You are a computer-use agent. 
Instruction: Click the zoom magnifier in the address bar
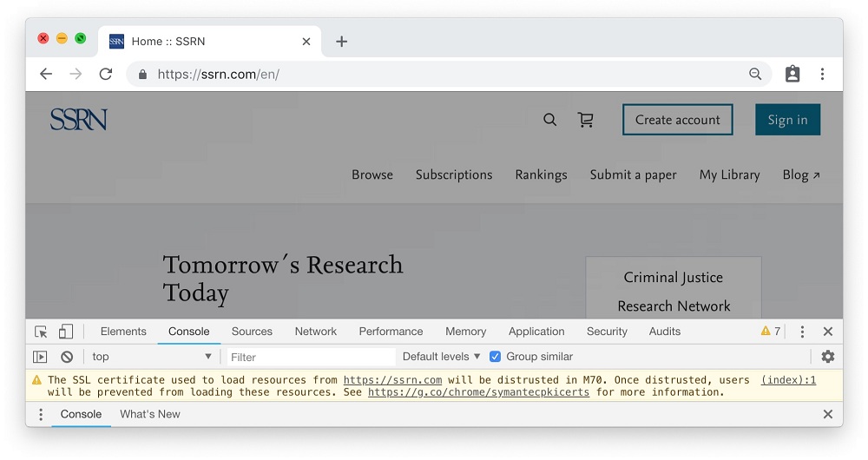[x=755, y=74]
